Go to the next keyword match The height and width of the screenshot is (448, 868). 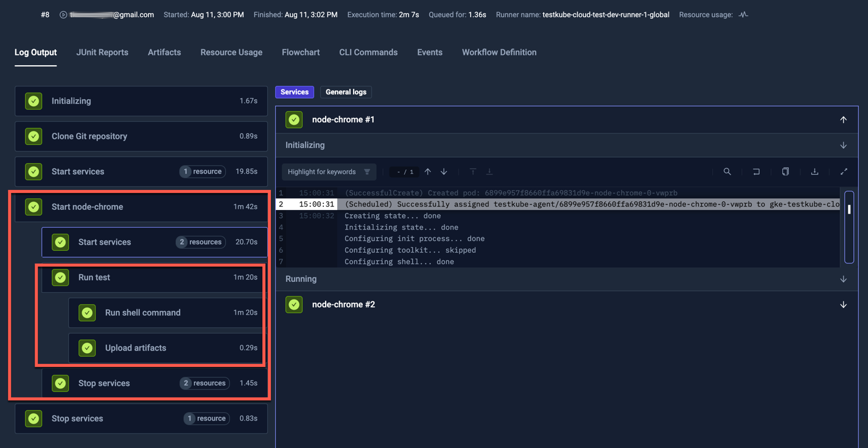[x=444, y=172]
